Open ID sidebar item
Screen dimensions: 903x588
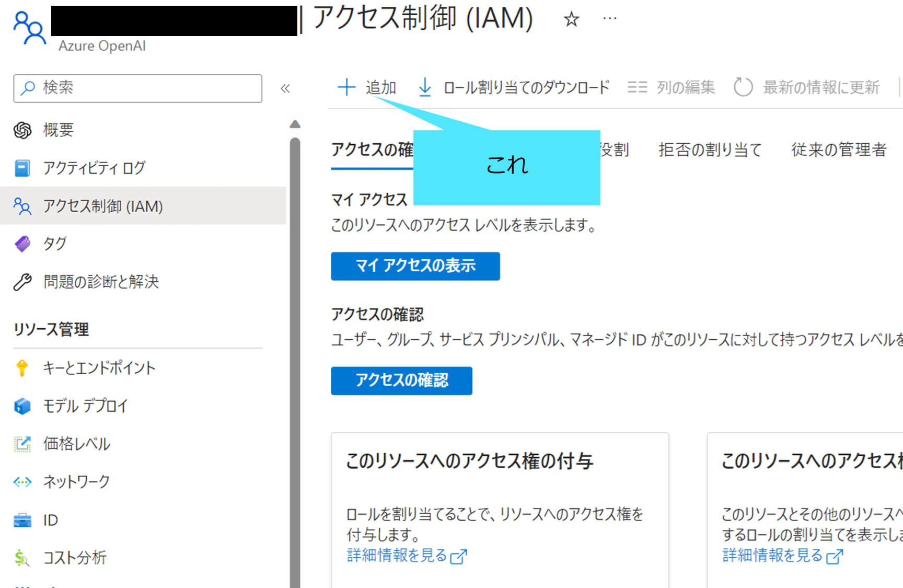143,520
